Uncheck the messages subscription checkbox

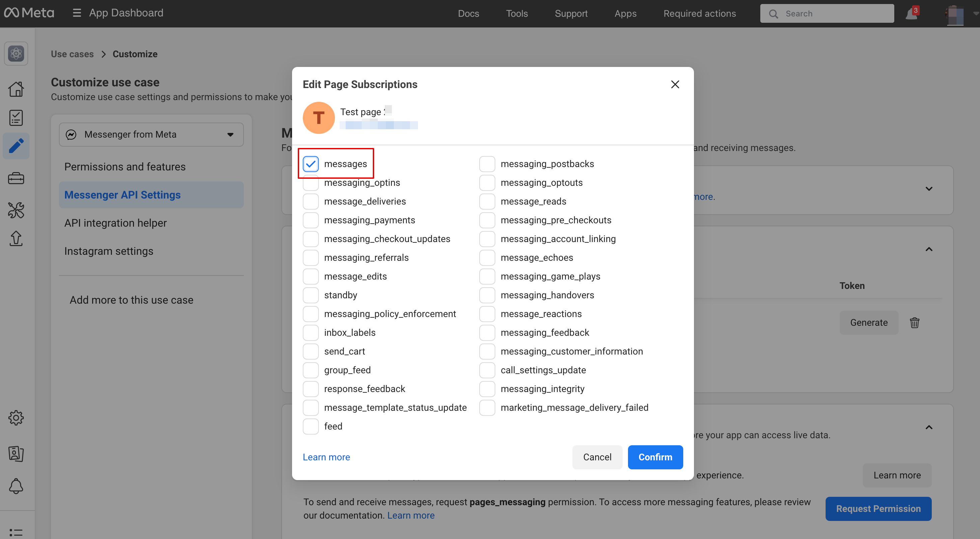(311, 164)
